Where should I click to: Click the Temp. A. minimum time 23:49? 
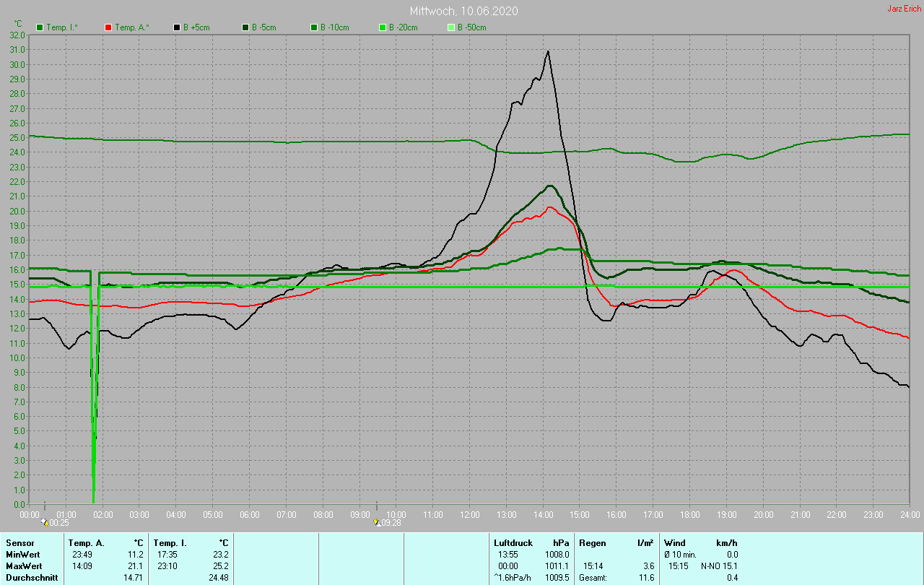[x=82, y=554]
